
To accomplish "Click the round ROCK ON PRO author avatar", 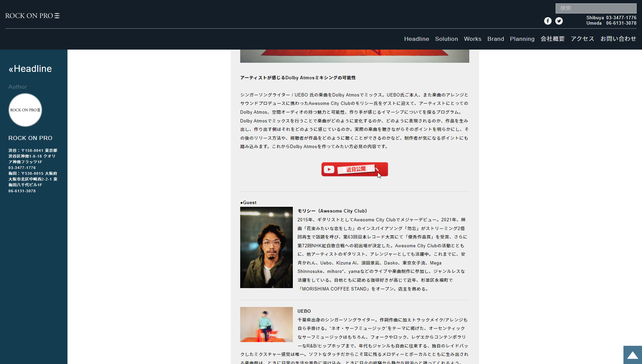I will coord(25,110).
